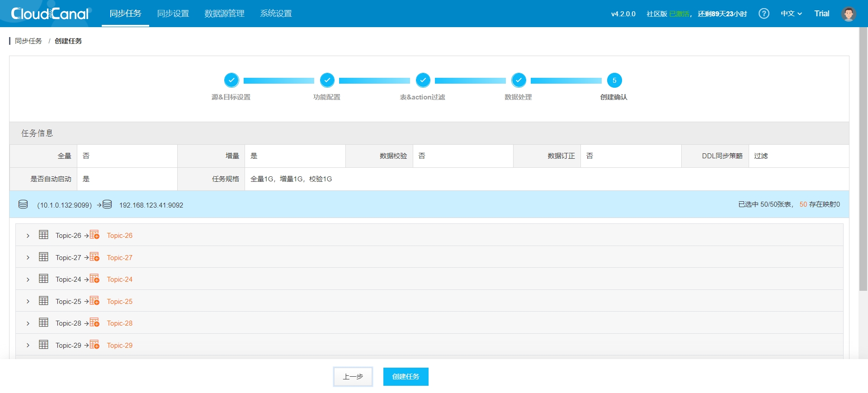Open the user avatar profile menu
Viewport: 868px width, 393px height.
tap(848, 14)
